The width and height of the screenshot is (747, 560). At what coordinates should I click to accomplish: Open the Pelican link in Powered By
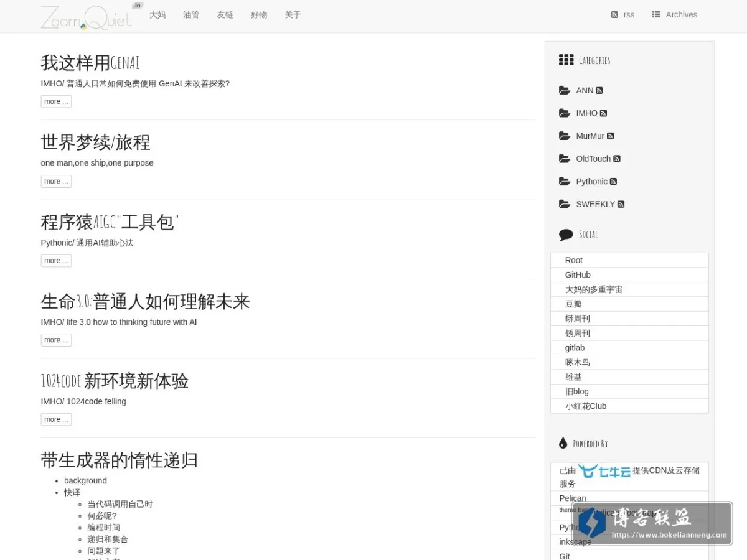coord(572,498)
